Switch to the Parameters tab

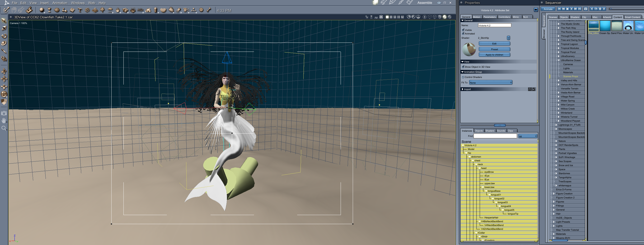click(x=489, y=17)
